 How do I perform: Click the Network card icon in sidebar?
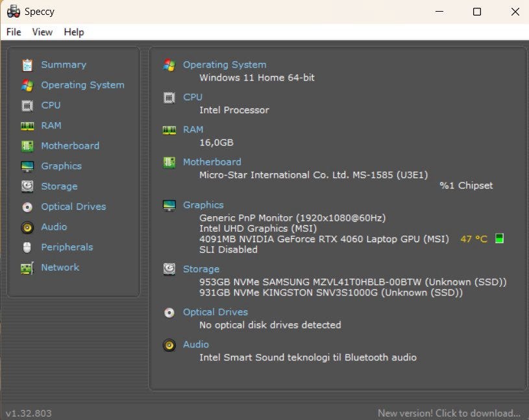pyautogui.click(x=27, y=268)
